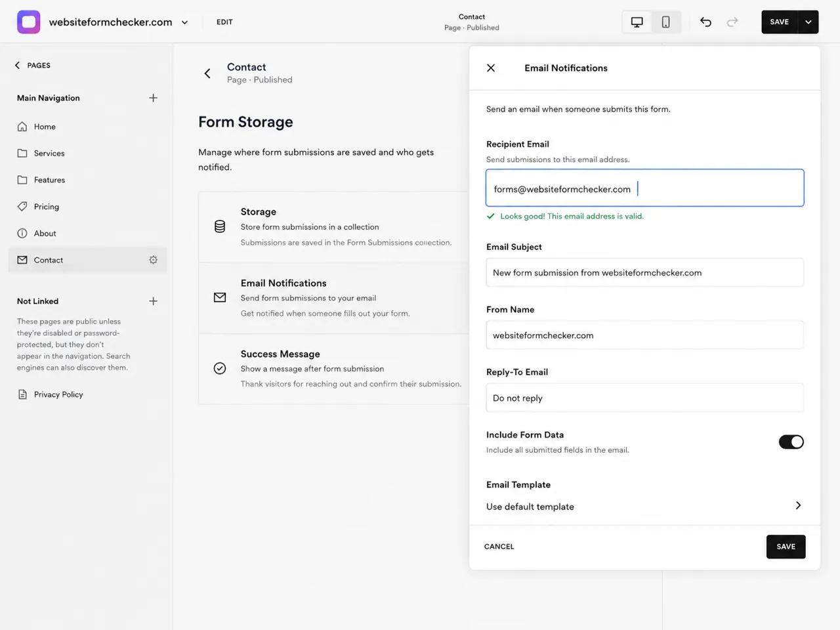Click the Recipient Email input field

644,188
